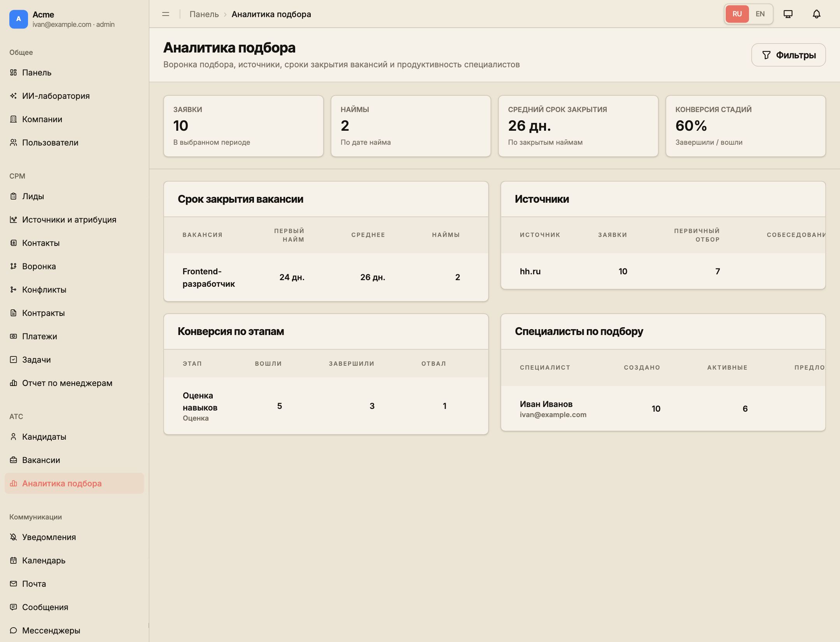Viewport: 840px width, 642px height.
Task: Click the Завершили column header
Action: (x=352, y=363)
